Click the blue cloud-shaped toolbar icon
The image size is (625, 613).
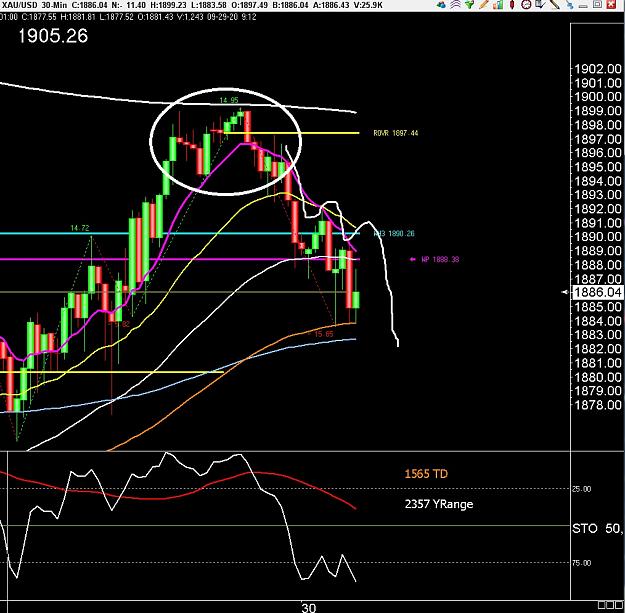441,5
